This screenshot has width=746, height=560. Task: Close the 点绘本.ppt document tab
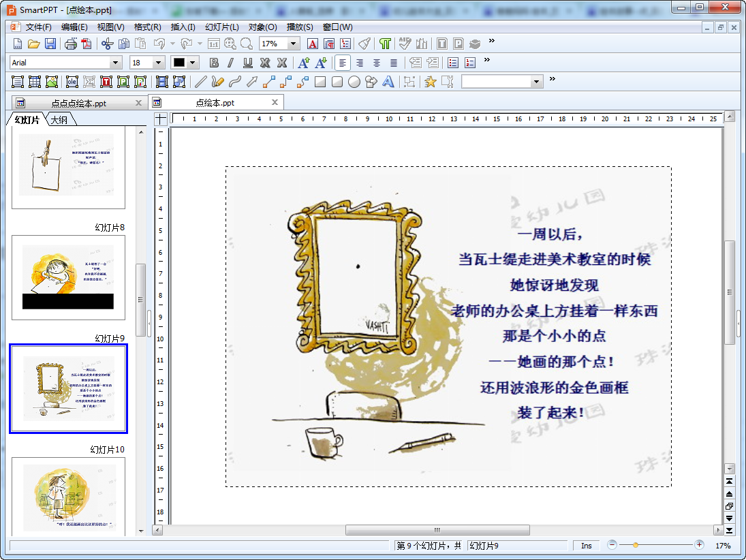(x=275, y=102)
